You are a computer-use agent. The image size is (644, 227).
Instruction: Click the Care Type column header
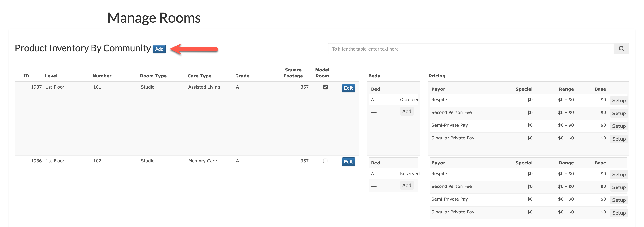(199, 76)
